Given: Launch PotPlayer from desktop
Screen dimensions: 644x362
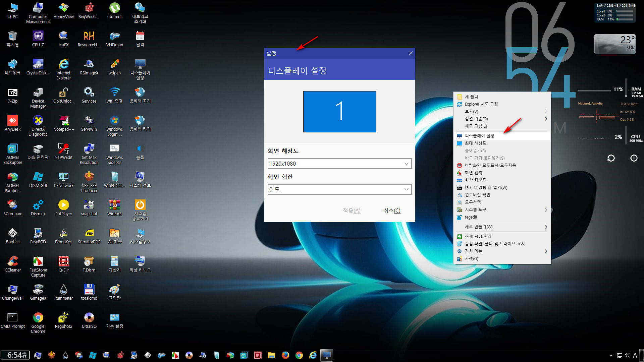Looking at the screenshot, I should (63, 207).
